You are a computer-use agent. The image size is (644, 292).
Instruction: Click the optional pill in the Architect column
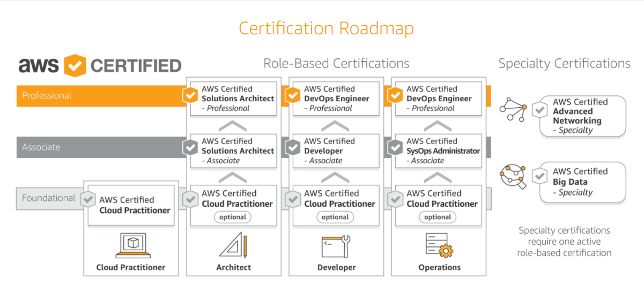point(233,217)
